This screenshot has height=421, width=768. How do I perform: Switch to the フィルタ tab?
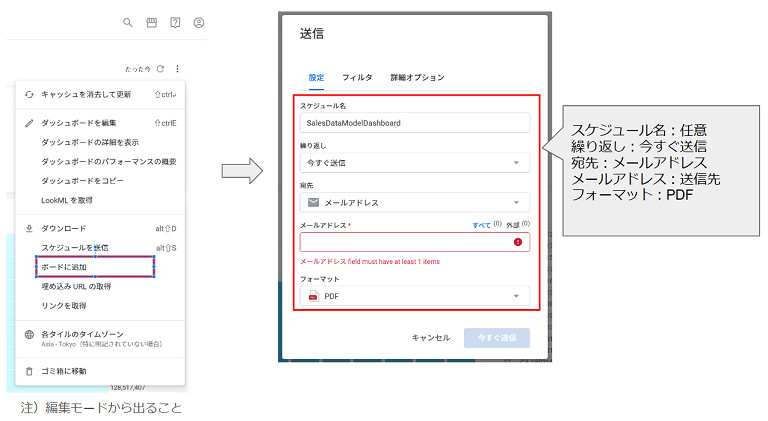point(357,77)
